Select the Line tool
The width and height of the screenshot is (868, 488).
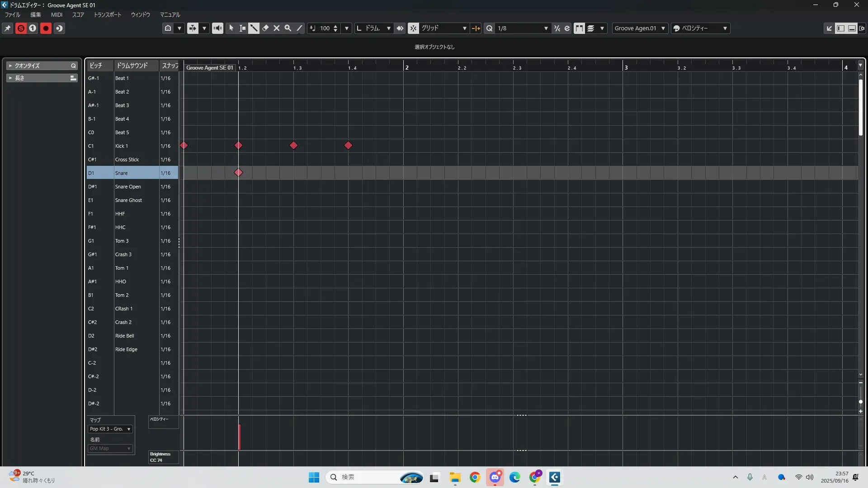pos(299,28)
